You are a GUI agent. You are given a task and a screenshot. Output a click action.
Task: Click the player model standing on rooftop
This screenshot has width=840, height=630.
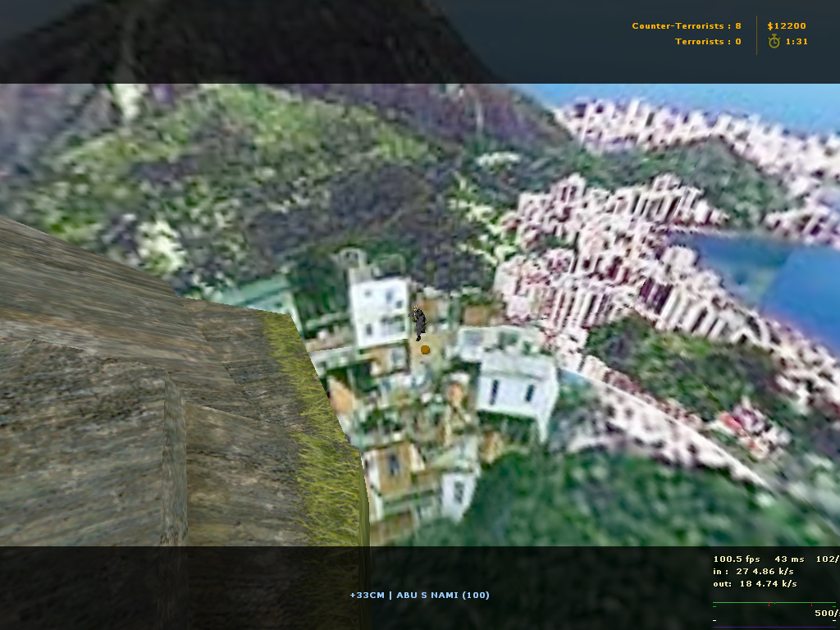point(418,322)
